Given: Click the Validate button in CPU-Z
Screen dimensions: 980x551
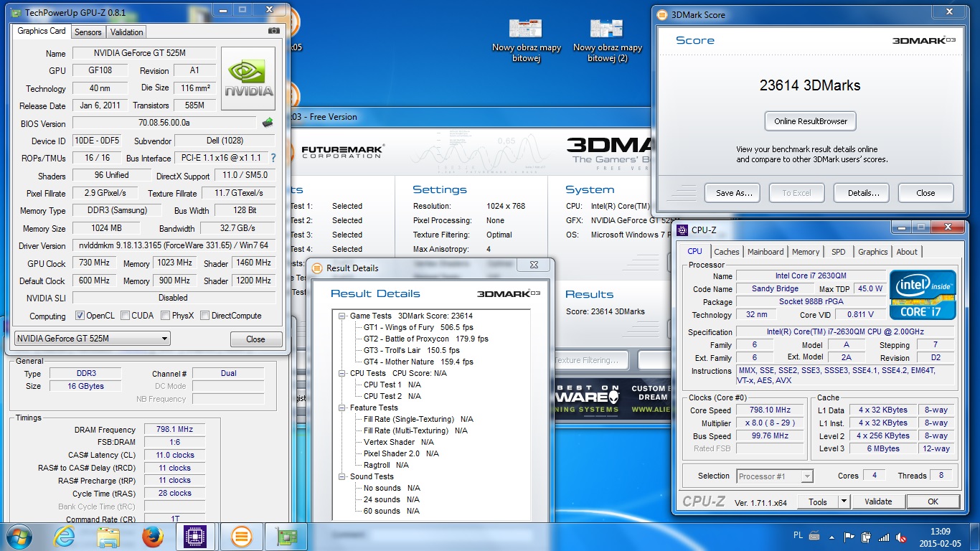Looking at the screenshot, I should coord(878,501).
